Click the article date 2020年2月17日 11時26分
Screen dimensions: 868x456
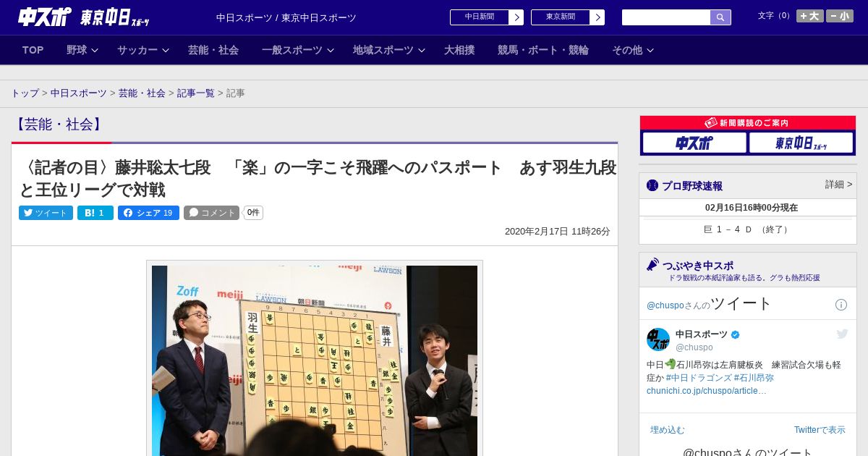(558, 232)
